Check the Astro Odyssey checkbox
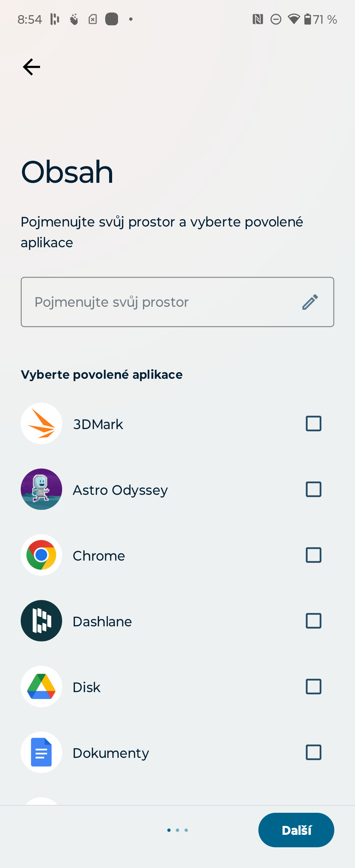The image size is (355, 868). pos(313,489)
